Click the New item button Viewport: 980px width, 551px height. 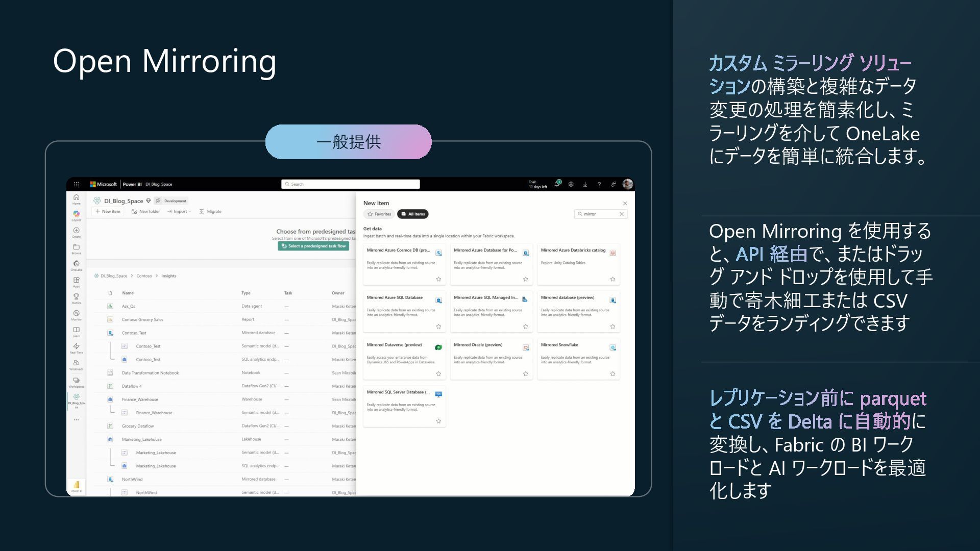[x=108, y=211]
